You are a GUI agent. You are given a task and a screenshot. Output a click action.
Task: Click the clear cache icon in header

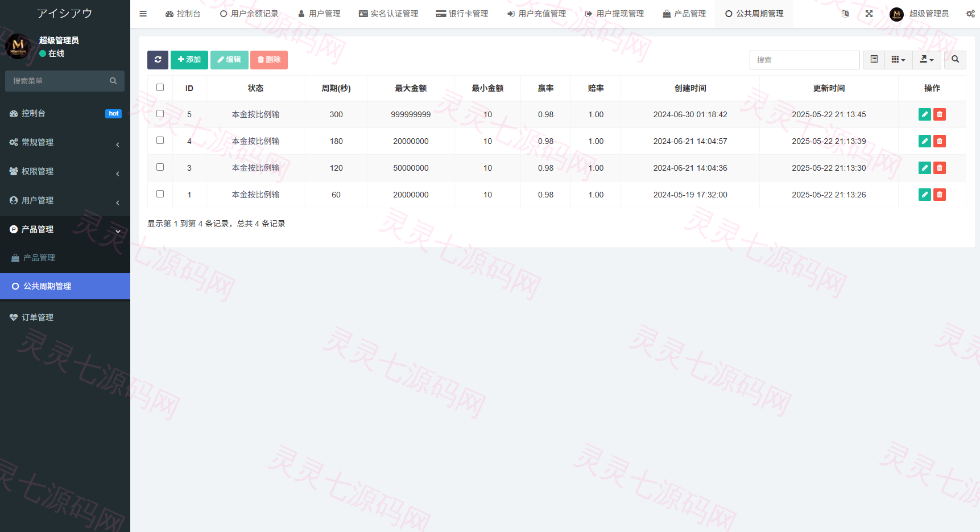click(845, 14)
